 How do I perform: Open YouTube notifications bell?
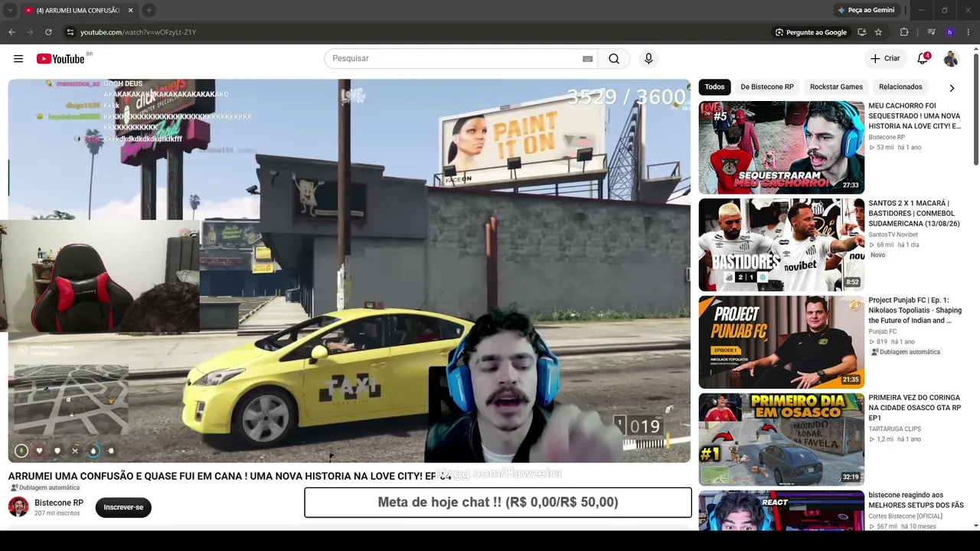tap(923, 59)
